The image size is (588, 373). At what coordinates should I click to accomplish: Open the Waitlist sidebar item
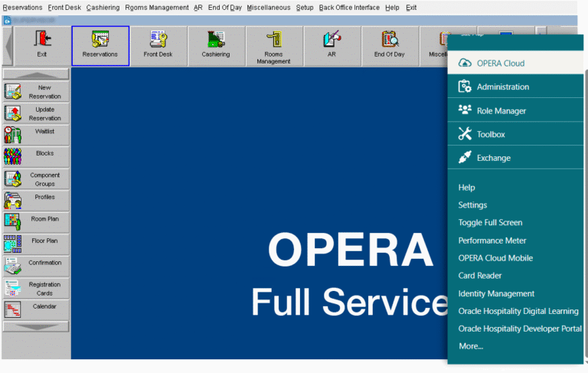point(36,136)
